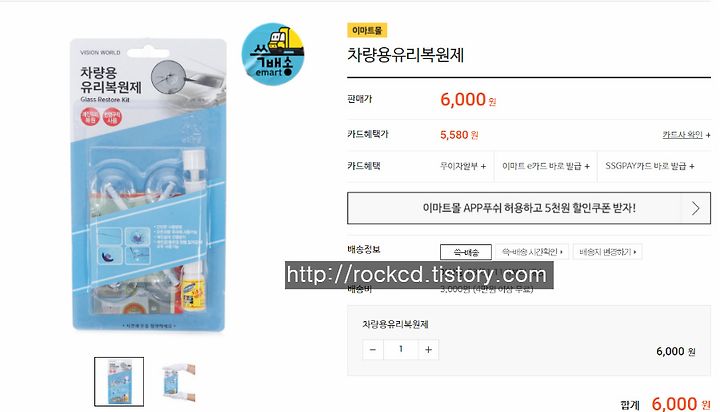The width and height of the screenshot is (720, 412).
Task: Increase quantity with the plus button
Action: [x=428, y=350]
